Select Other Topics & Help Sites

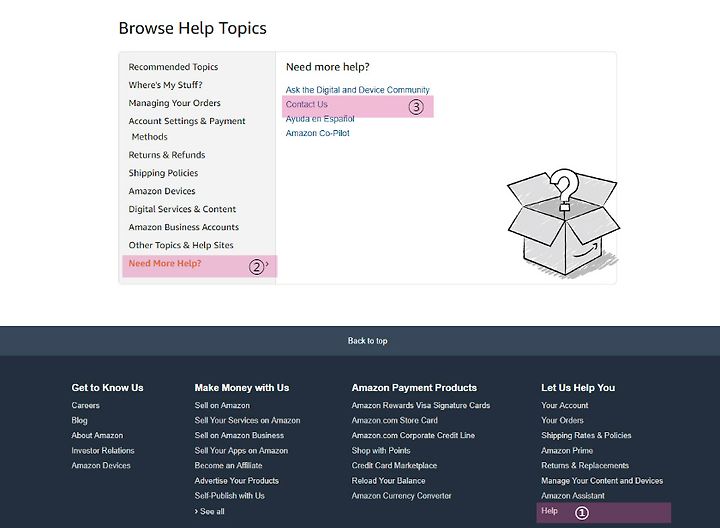(181, 245)
